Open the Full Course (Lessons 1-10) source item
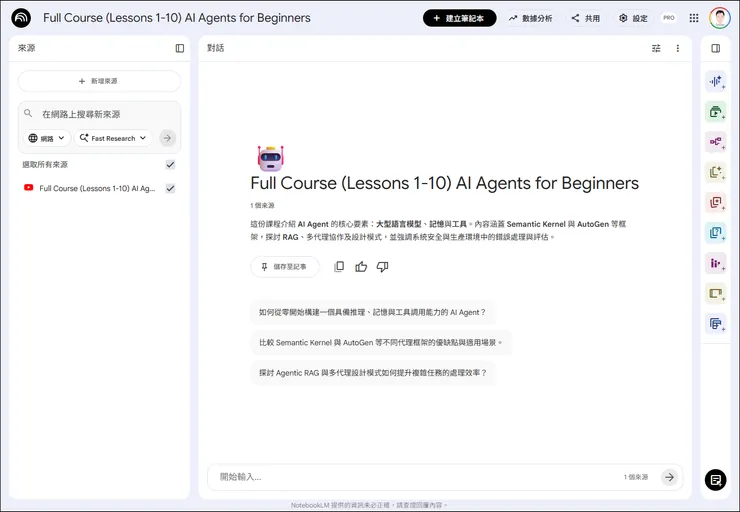 click(x=97, y=188)
